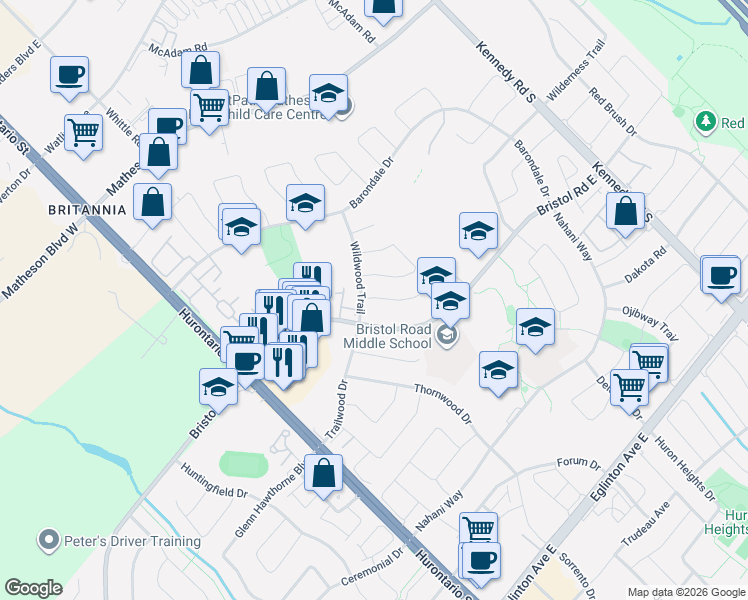Click Thornwood Dr street label

tap(443, 404)
